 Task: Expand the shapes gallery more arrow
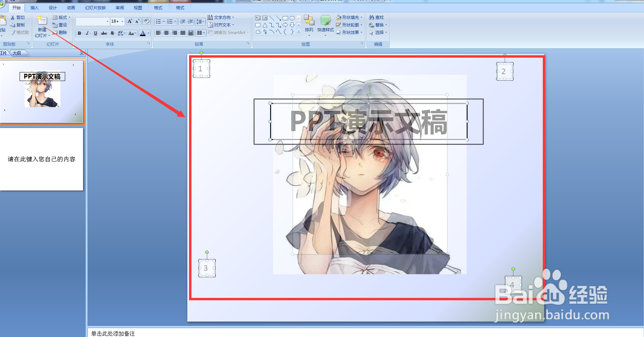pos(298,32)
